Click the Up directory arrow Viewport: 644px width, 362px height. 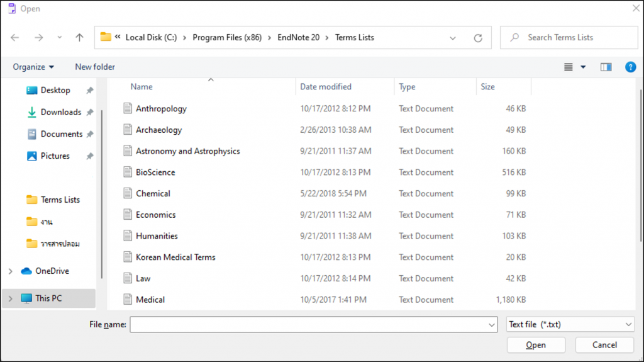pyautogui.click(x=79, y=38)
